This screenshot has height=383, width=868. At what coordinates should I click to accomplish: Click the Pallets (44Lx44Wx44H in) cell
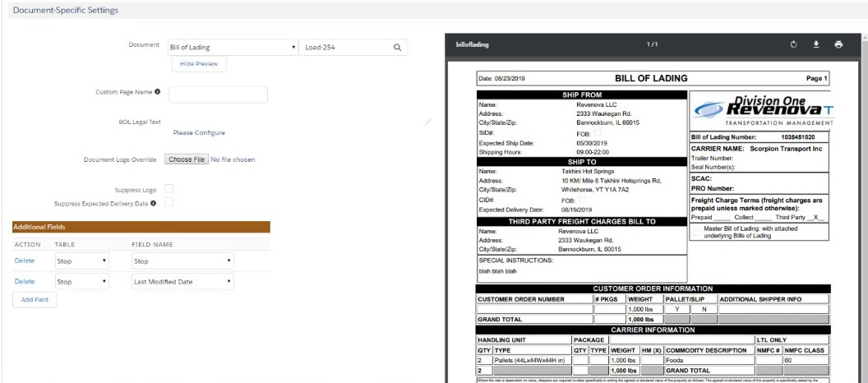(x=532, y=360)
